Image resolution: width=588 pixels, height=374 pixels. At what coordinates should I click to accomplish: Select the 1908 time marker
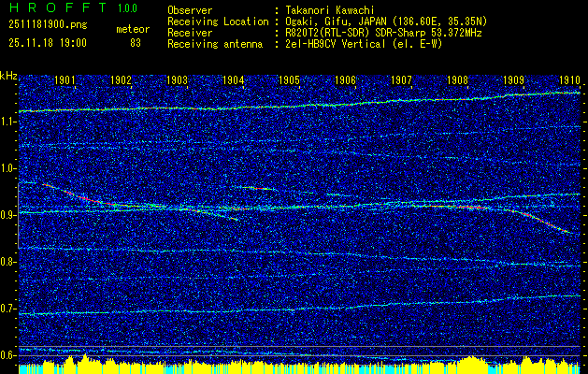[x=457, y=80]
